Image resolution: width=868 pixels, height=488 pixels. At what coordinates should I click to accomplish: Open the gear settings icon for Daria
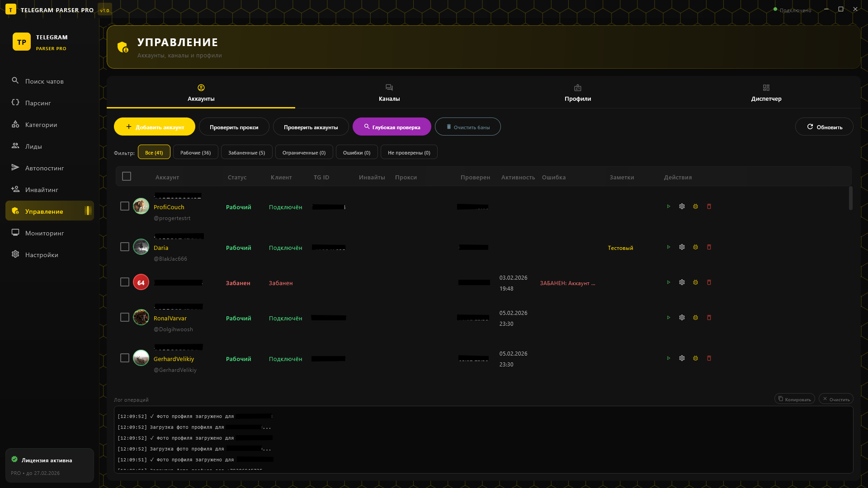[682, 247]
